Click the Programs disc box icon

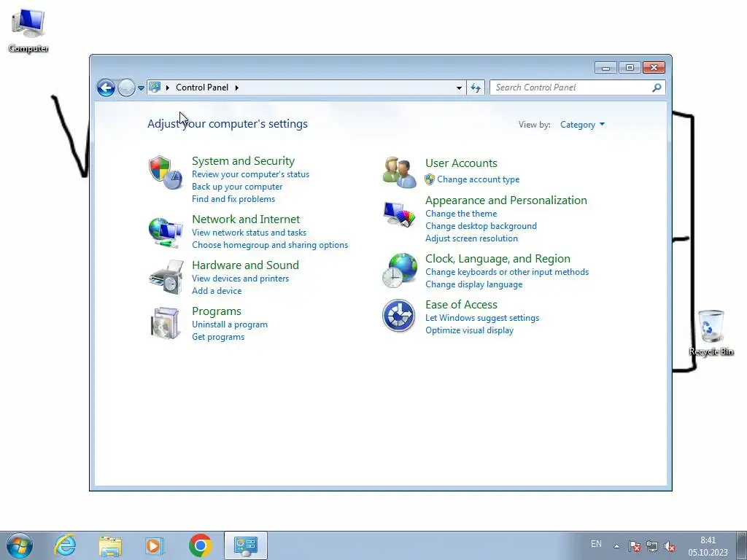pos(166,323)
